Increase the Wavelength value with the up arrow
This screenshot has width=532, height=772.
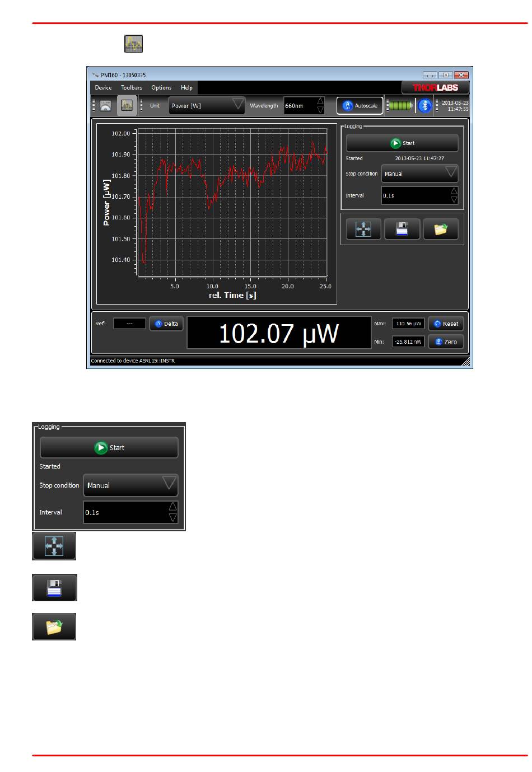click(320, 101)
